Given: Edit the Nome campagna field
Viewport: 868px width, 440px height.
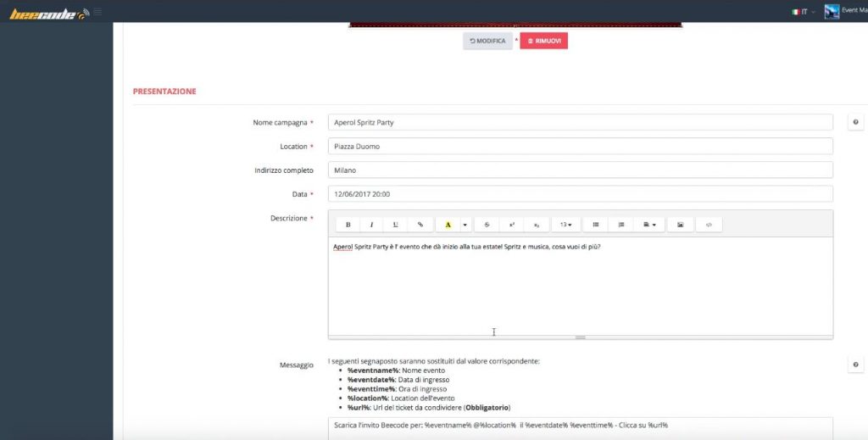Looking at the screenshot, I should [580, 122].
